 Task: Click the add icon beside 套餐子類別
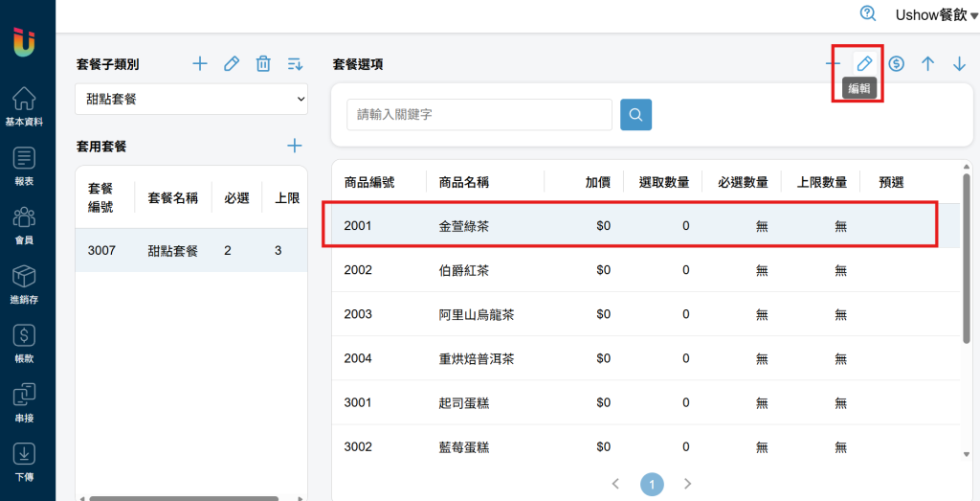tap(199, 63)
